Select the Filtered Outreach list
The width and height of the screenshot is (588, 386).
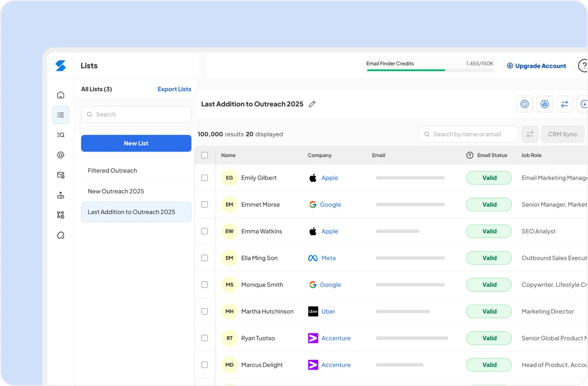[x=112, y=170]
